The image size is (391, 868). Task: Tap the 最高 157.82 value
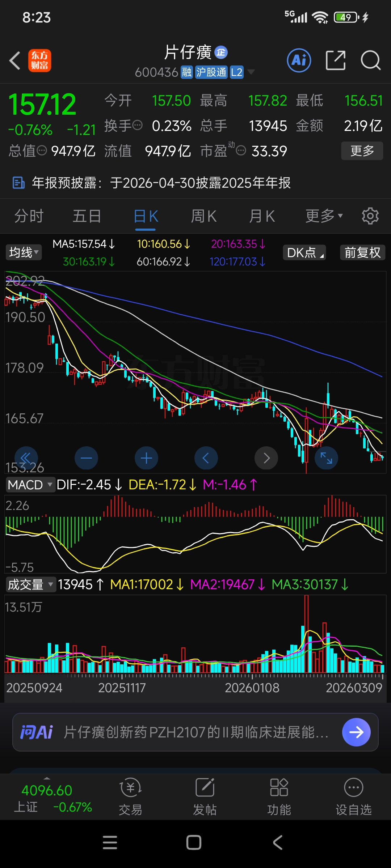click(268, 101)
